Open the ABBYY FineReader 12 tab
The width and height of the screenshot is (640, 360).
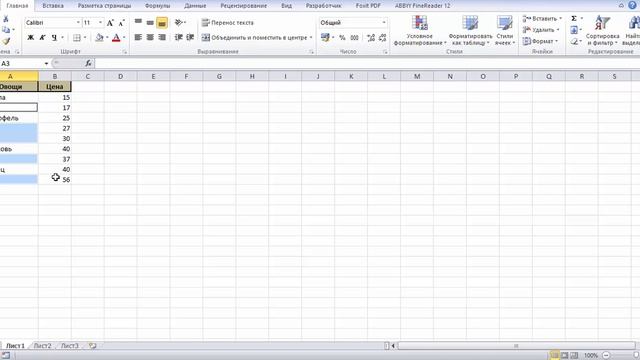click(x=422, y=6)
